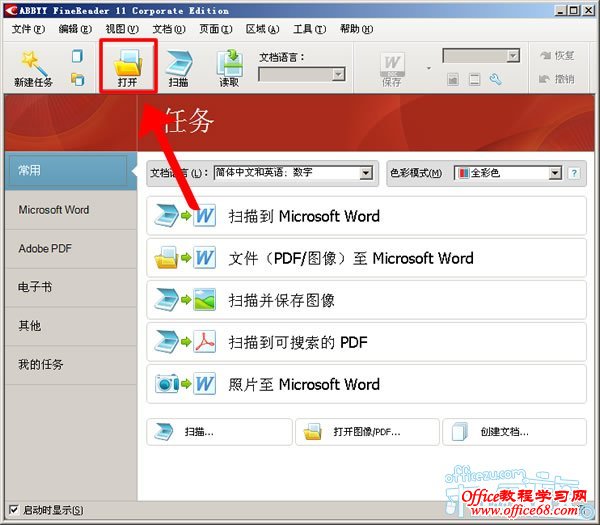The height and width of the screenshot is (525, 600).
Task: Click the 读取 toolbar icon
Action: (x=230, y=63)
